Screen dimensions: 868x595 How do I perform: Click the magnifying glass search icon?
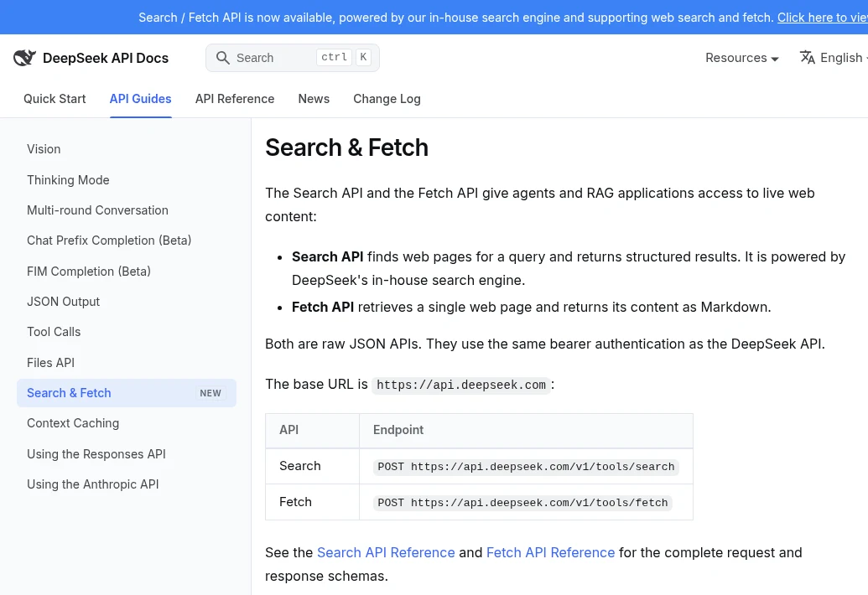pos(222,58)
